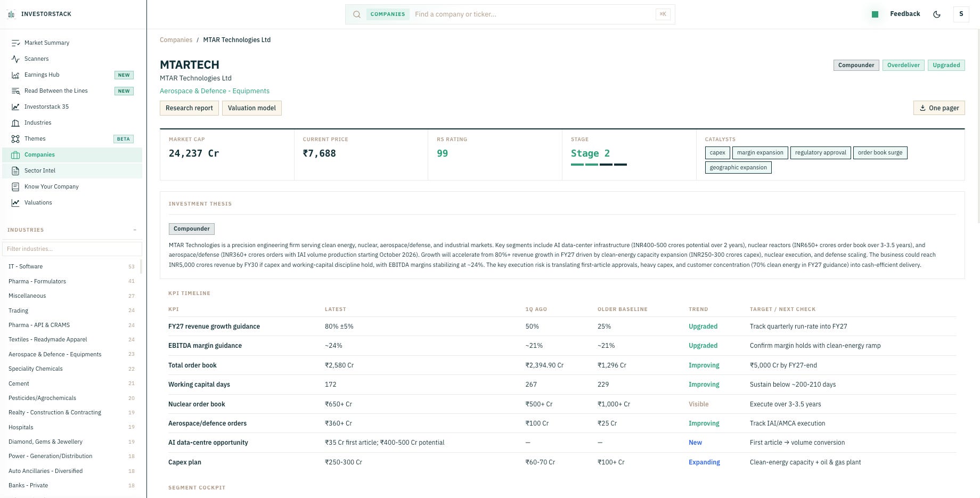Click the Compounder chip in Investment Thesis
Screen dimensions: 980x498
[192, 229]
